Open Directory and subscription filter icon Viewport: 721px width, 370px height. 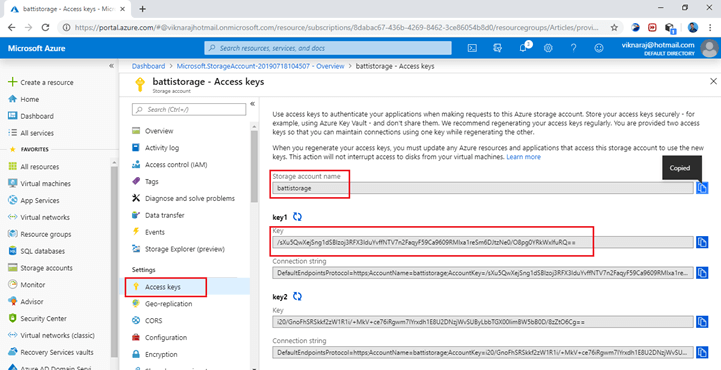click(497, 48)
